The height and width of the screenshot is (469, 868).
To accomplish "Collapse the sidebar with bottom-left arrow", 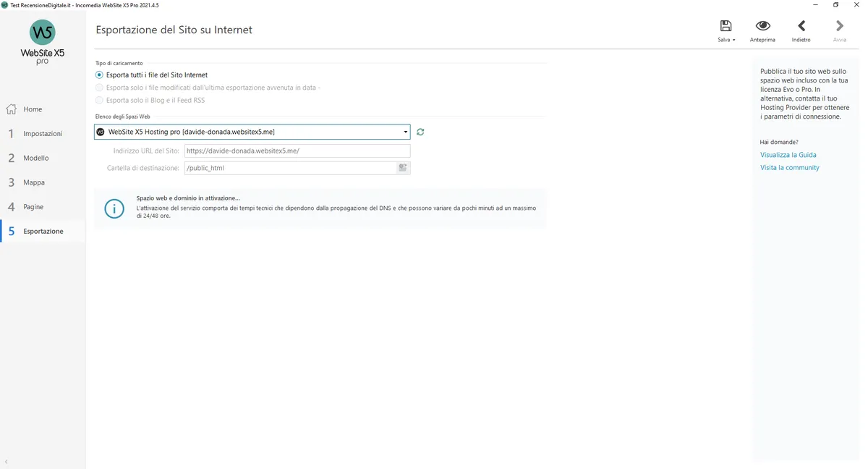I will pyautogui.click(x=7, y=462).
